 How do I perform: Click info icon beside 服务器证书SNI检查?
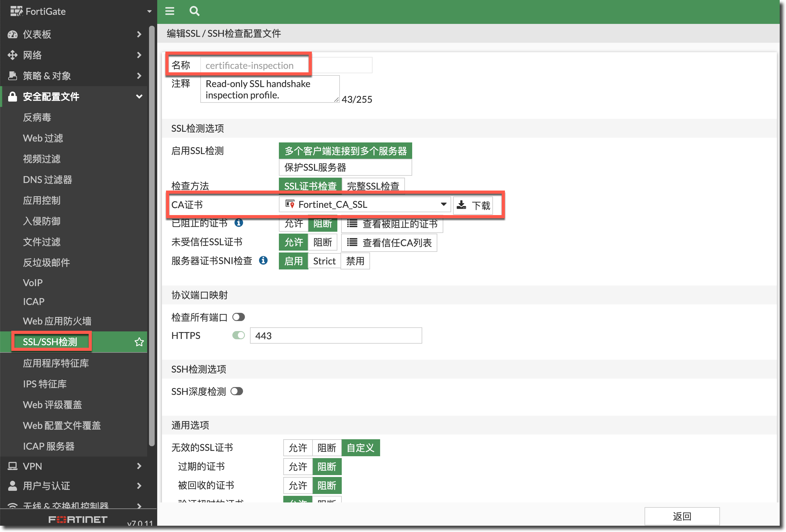coord(263,260)
